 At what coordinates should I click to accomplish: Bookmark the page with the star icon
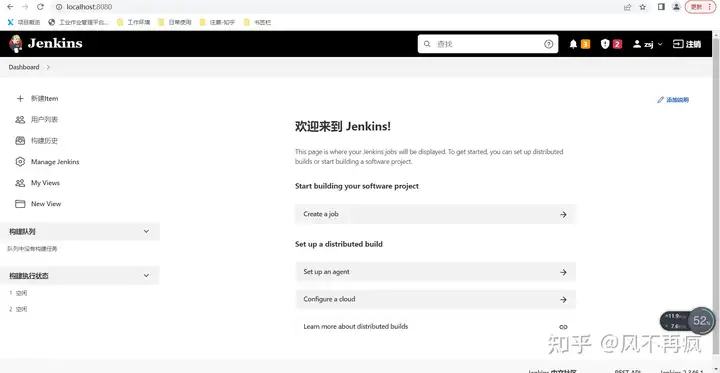(643, 7)
